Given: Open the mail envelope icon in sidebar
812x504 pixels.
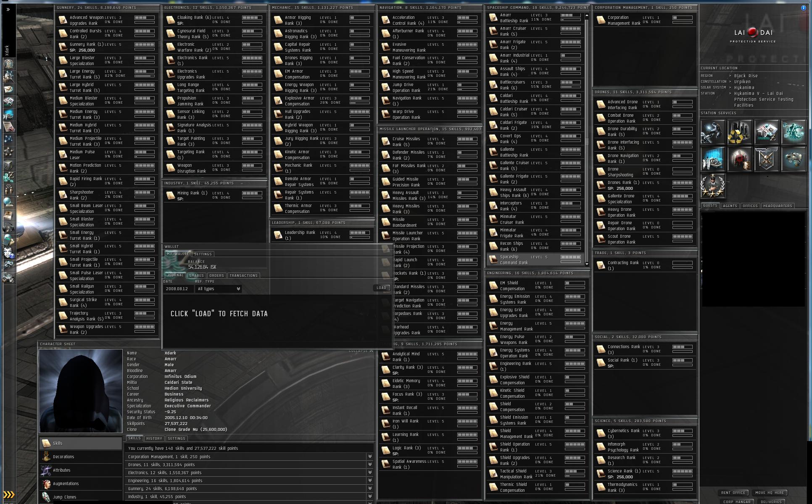Looking at the screenshot, I should tap(8, 89).
